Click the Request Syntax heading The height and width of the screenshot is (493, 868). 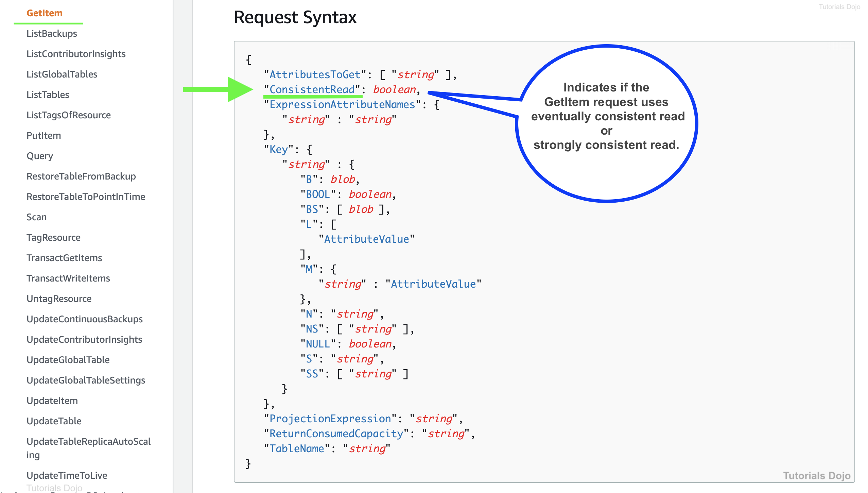coord(295,17)
